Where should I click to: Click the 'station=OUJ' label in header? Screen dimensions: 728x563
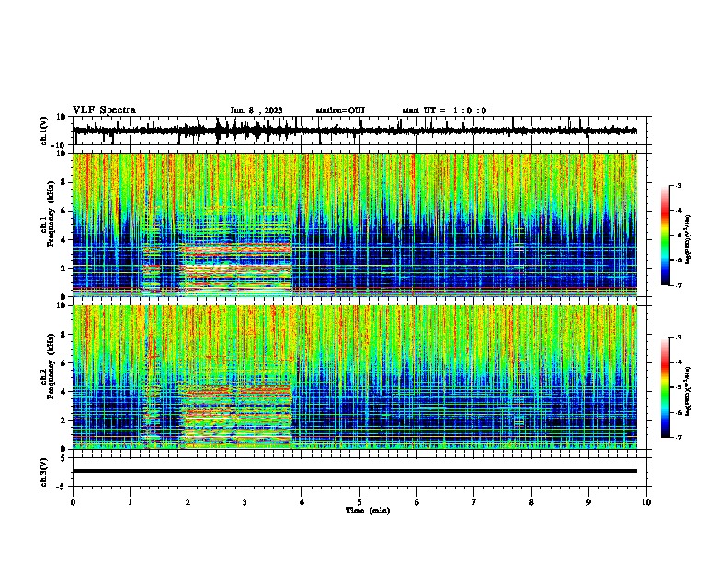coord(340,110)
